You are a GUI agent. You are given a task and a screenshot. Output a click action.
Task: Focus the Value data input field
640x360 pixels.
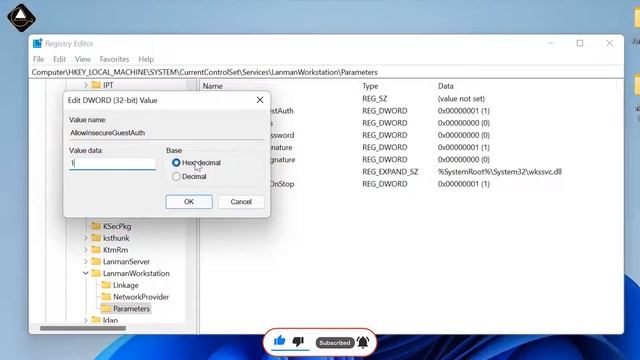click(x=112, y=163)
